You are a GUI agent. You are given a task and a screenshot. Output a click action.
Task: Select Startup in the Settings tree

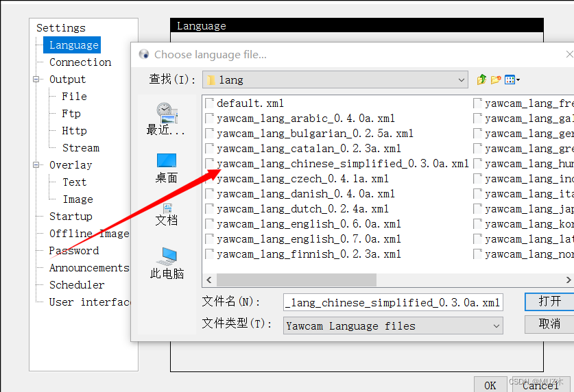coord(71,217)
